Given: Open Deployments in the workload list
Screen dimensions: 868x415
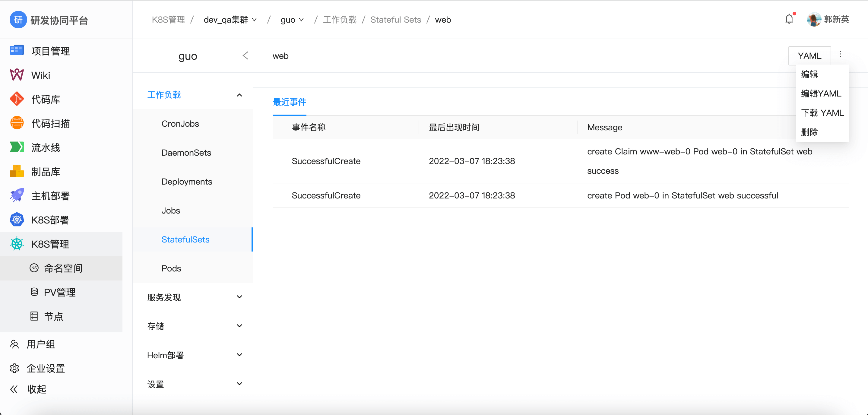Looking at the screenshot, I should [x=187, y=182].
